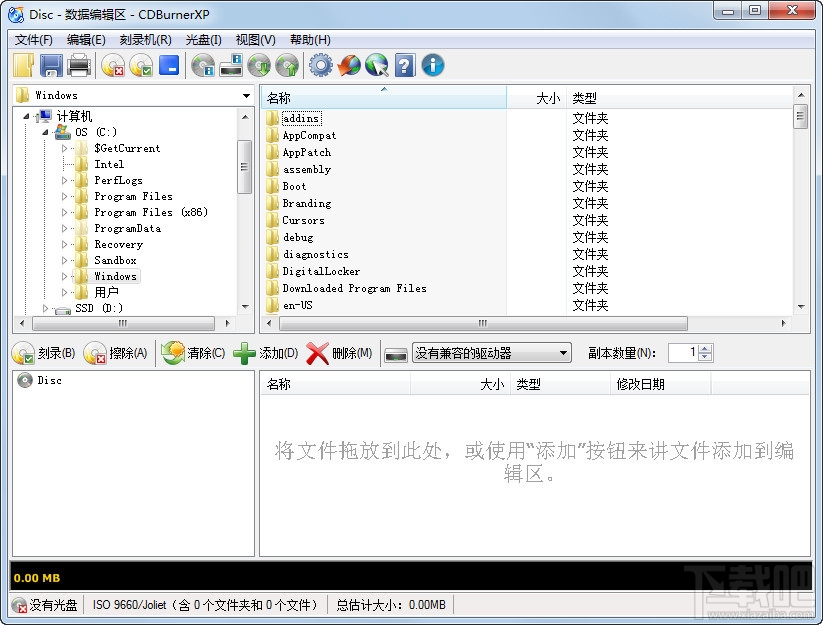Click the 添加(D) add button

click(x=266, y=353)
